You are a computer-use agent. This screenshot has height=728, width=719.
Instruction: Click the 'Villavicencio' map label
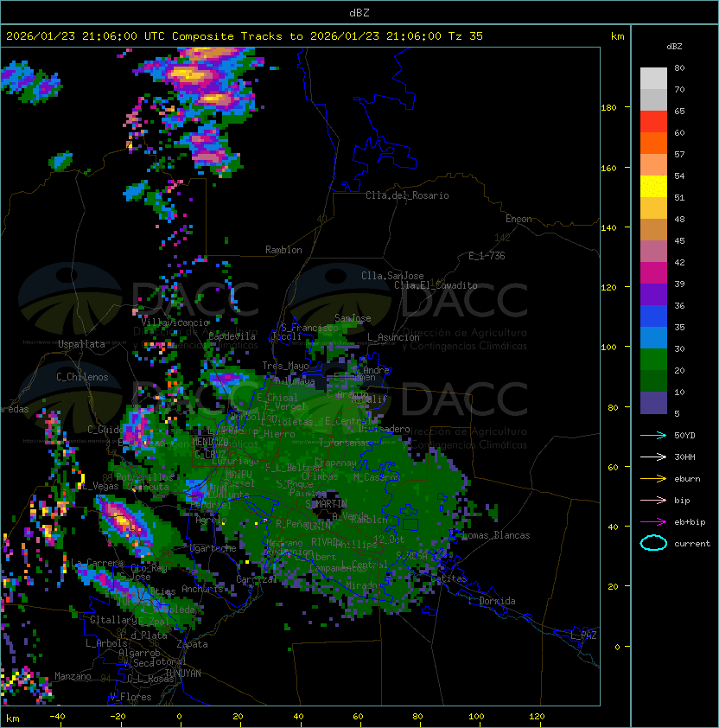pyautogui.click(x=175, y=322)
